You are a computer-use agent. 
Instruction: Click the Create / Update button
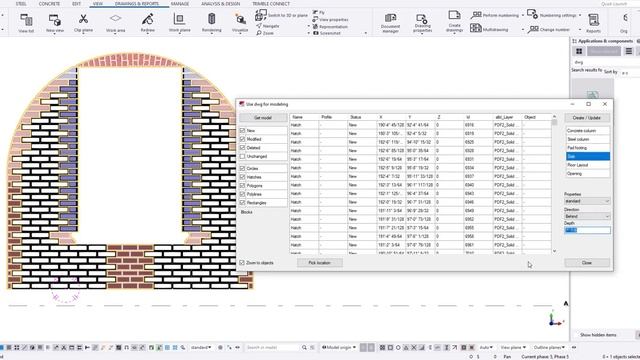587,118
